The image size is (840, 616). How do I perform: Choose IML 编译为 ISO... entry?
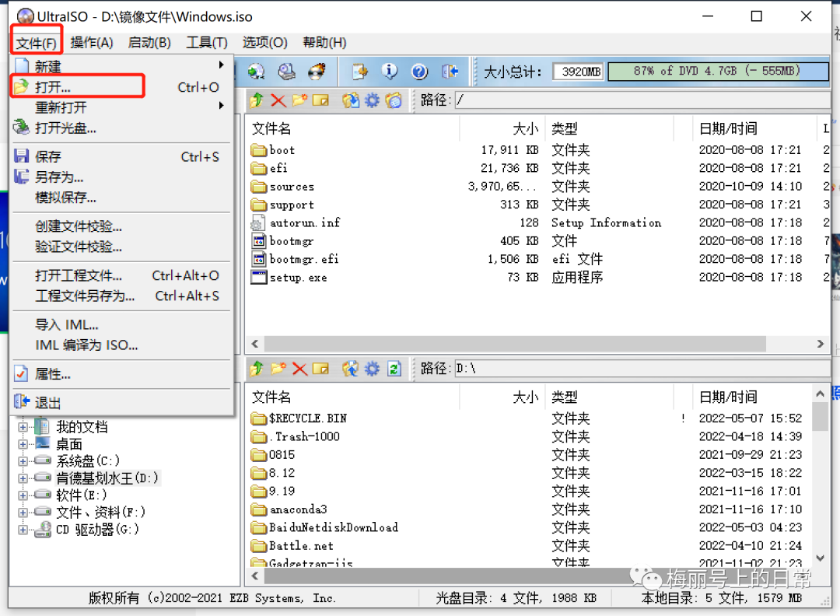(x=121, y=345)
